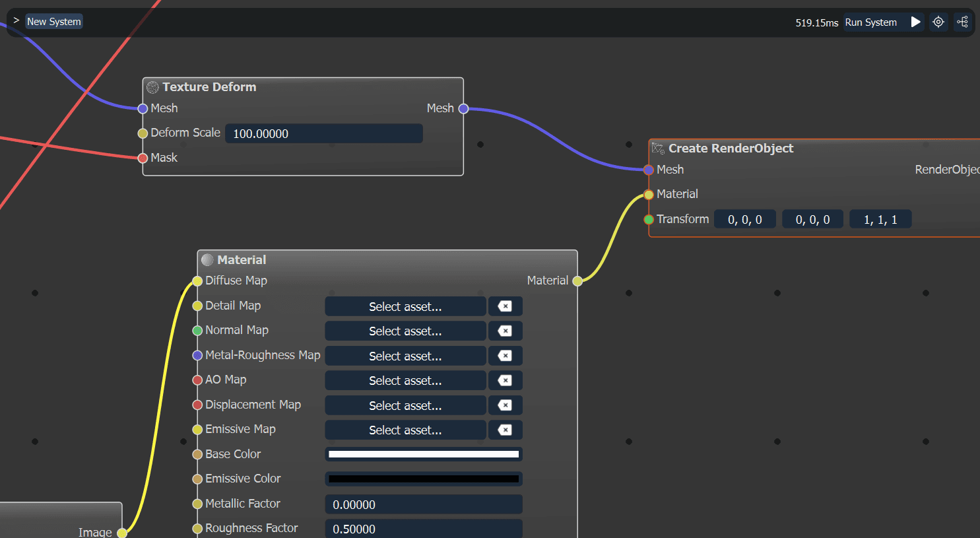Viewport: 980px width, 538px height.
Task: Click the node graph layout icon
Action: [x=963, y=22]
